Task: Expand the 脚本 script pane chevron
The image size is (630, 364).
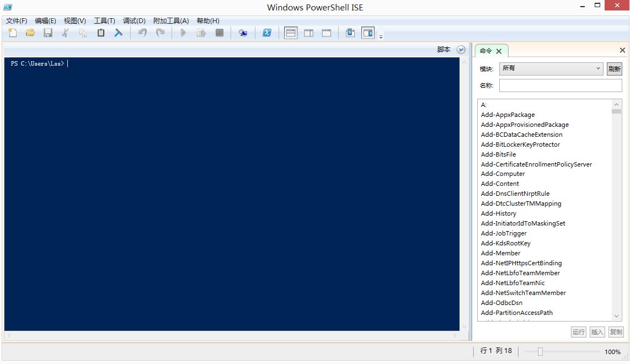Action: click(461, 50)
